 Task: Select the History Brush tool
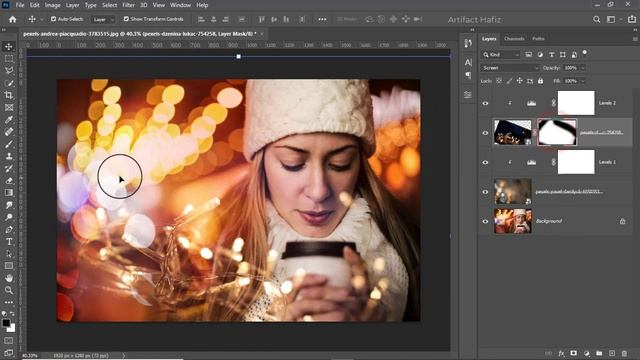9,169
